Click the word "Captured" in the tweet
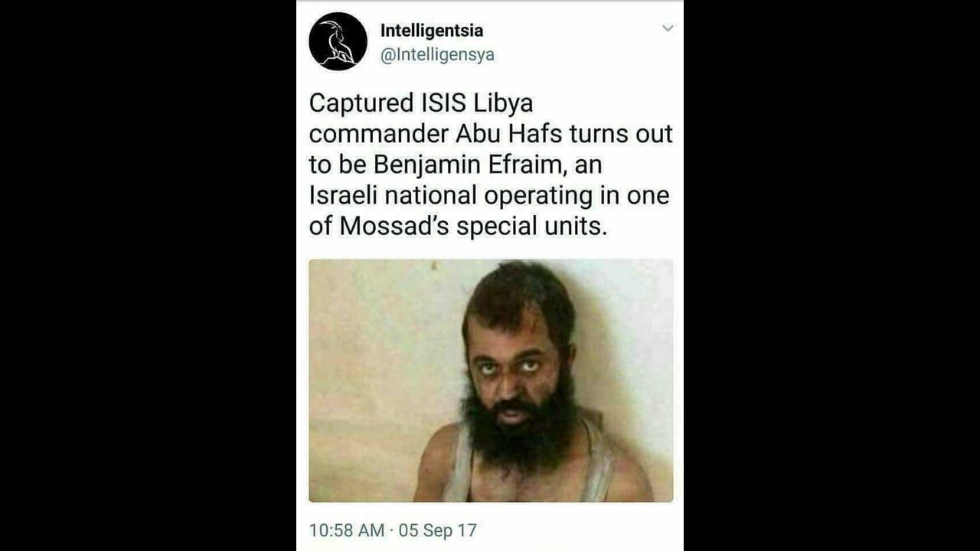The image size is (980, 551). tap(359, 103)
